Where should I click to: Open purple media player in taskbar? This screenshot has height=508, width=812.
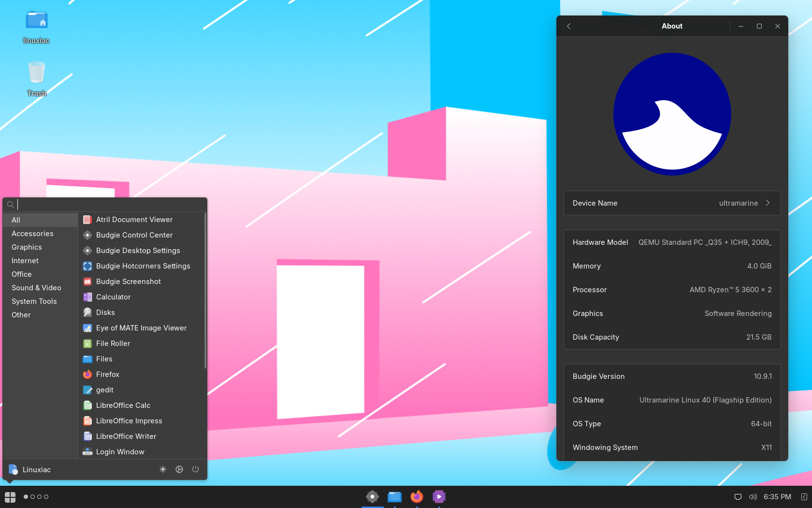tap(439, 496)
